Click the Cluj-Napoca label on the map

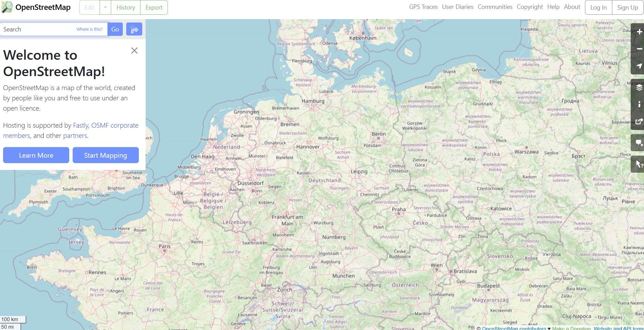pos(576,316)
